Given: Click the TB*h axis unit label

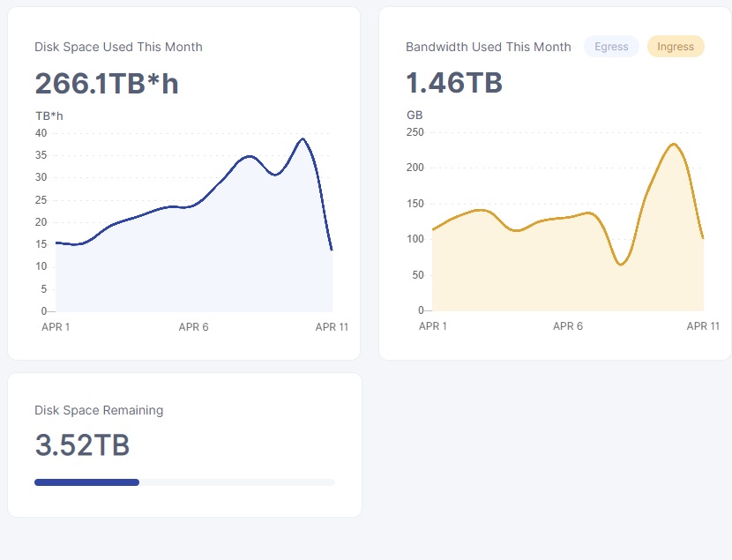Looking at the screenshot, I should [49, 116].
